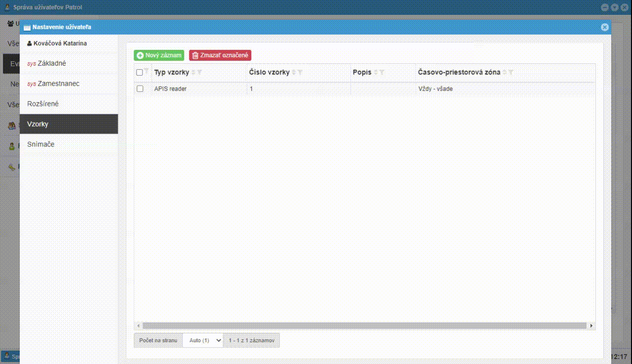Click the filter icon for Typ vzorky
Viewport: 632px width, 364px height.
click(x=199, y=73)
